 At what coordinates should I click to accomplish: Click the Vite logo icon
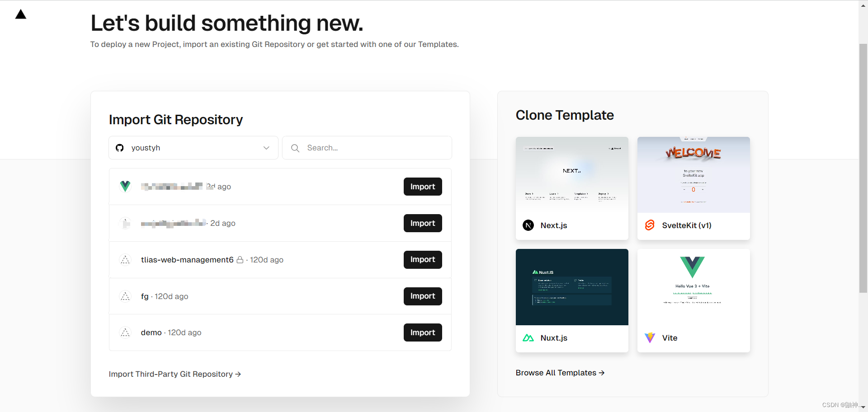[x=650, y=337]
